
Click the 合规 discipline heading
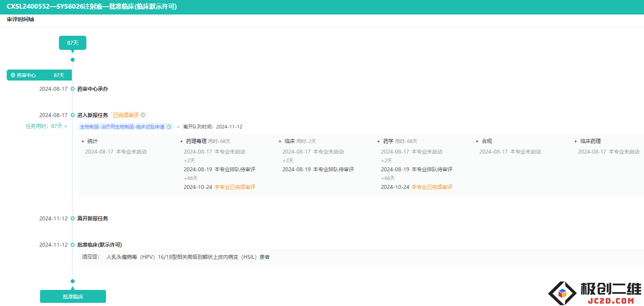487,141
